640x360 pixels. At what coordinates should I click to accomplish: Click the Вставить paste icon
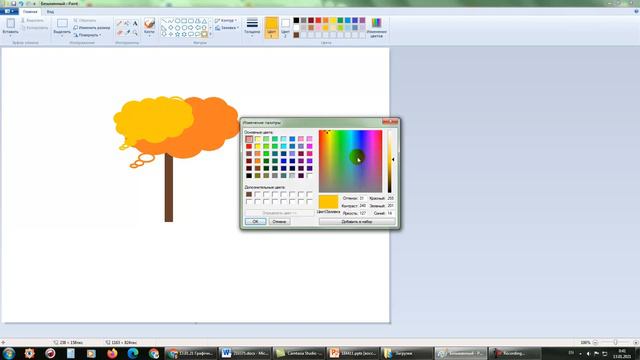(x=11, y=23)
